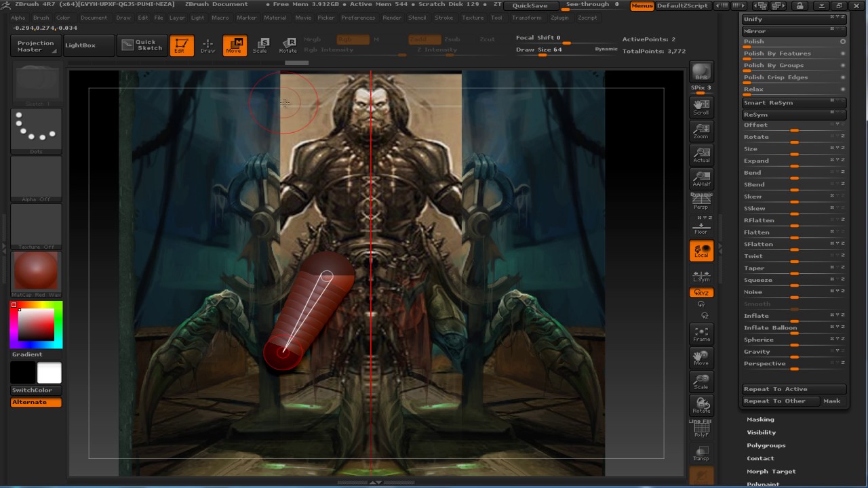Click the Frame mesh icon
Screen dimensions: 868x488
pos(701,333)
